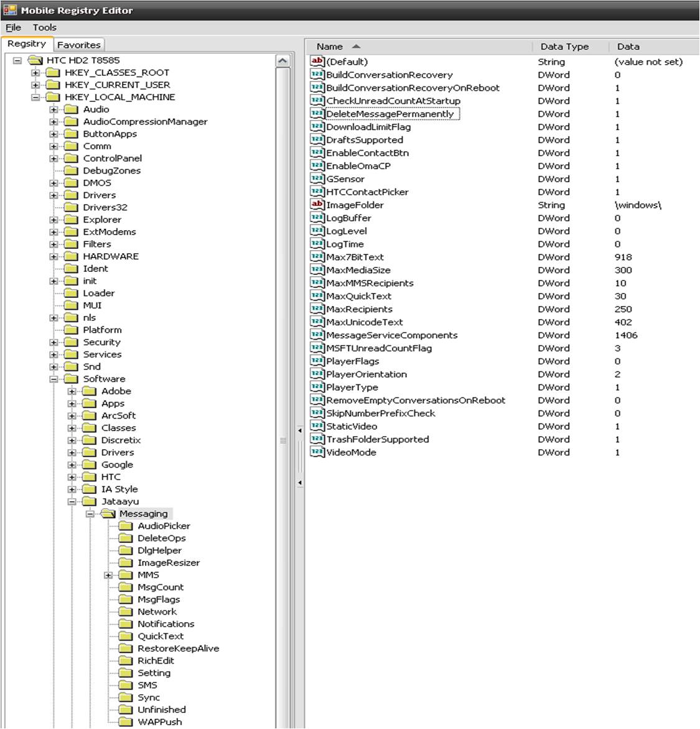Click the 1406 data cell
700x729 pixels.
pos(625,335)
